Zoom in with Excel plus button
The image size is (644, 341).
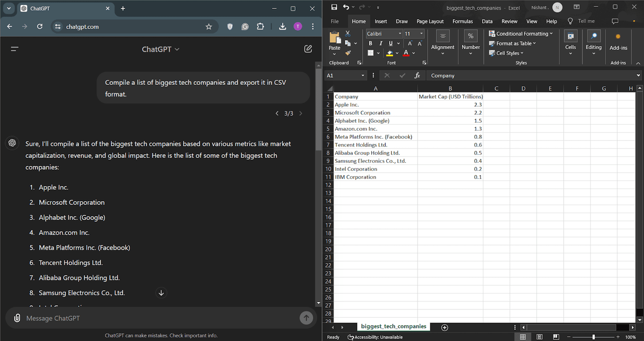(618, 337)
